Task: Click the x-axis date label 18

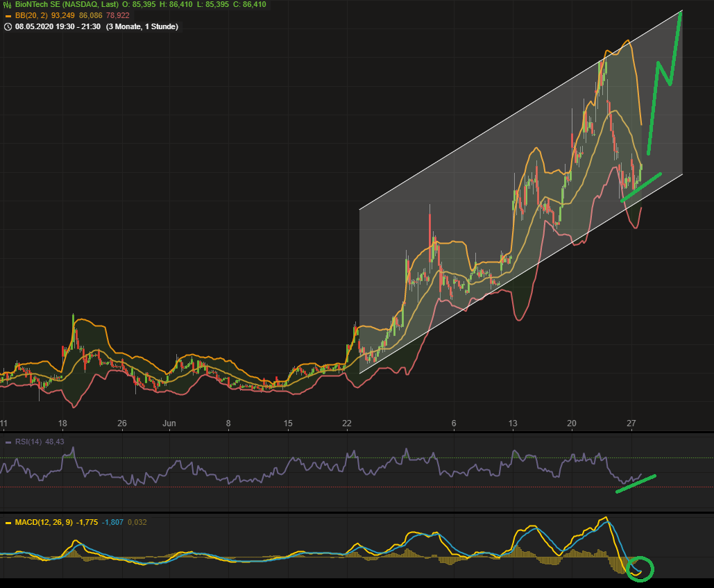Action: [x=63, y=423]
